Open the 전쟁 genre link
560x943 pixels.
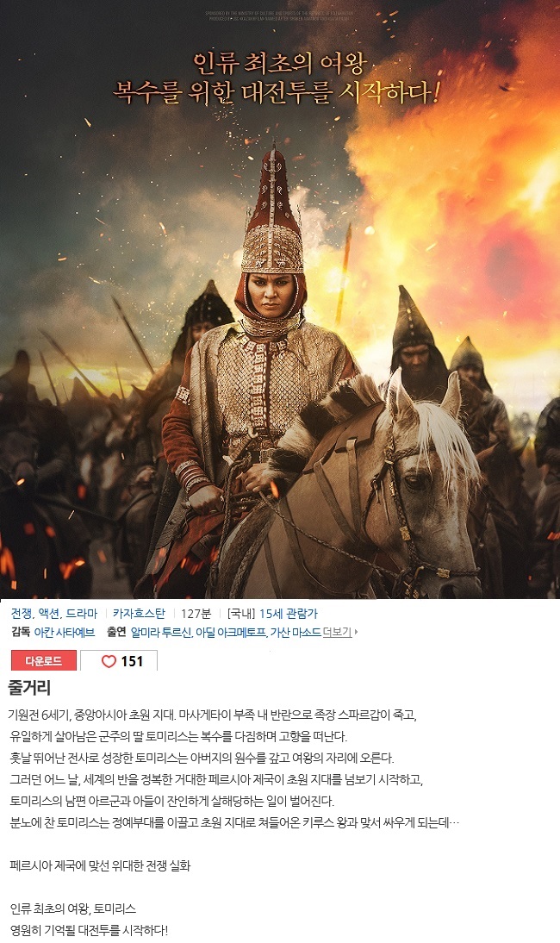click(21, 614)
